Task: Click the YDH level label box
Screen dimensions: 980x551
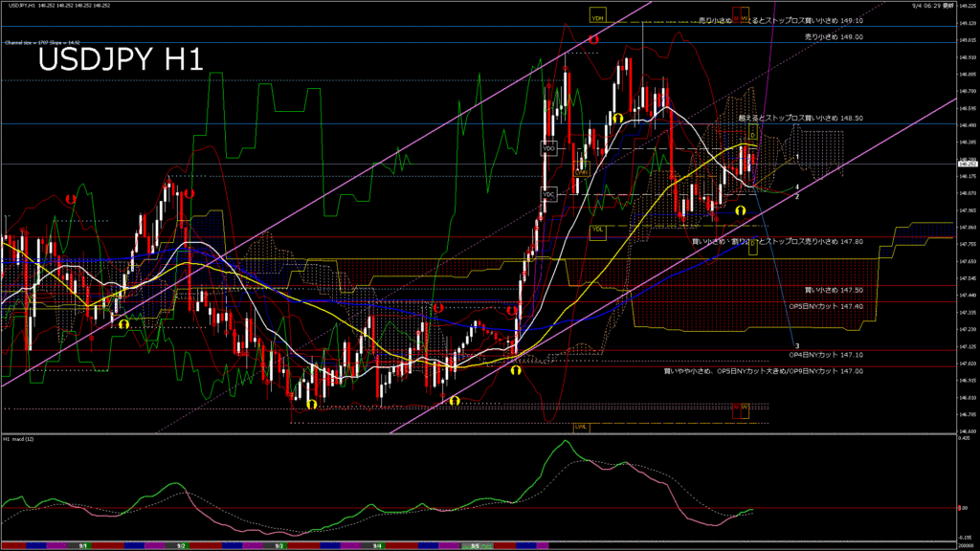Action: tap(598, 18)
